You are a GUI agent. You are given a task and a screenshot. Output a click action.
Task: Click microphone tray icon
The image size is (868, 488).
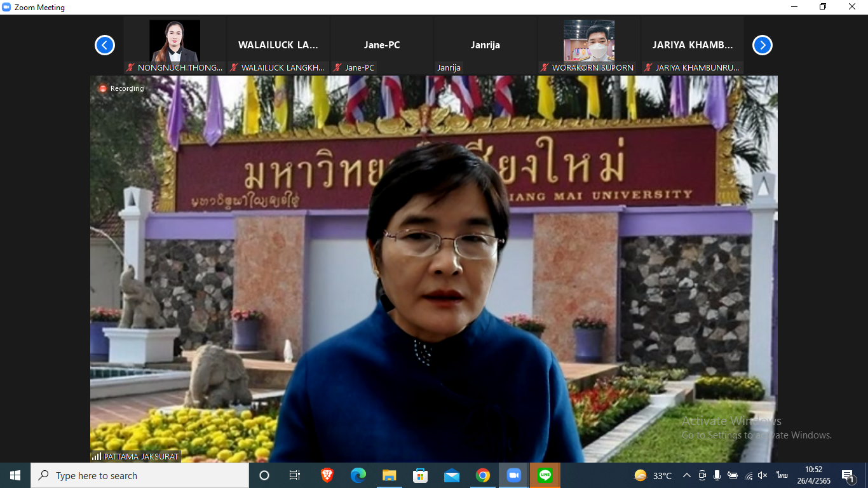pos(717,475)
